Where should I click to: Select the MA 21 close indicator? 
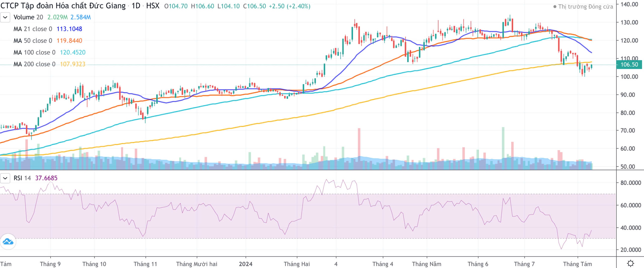click(x=33, y=29)
